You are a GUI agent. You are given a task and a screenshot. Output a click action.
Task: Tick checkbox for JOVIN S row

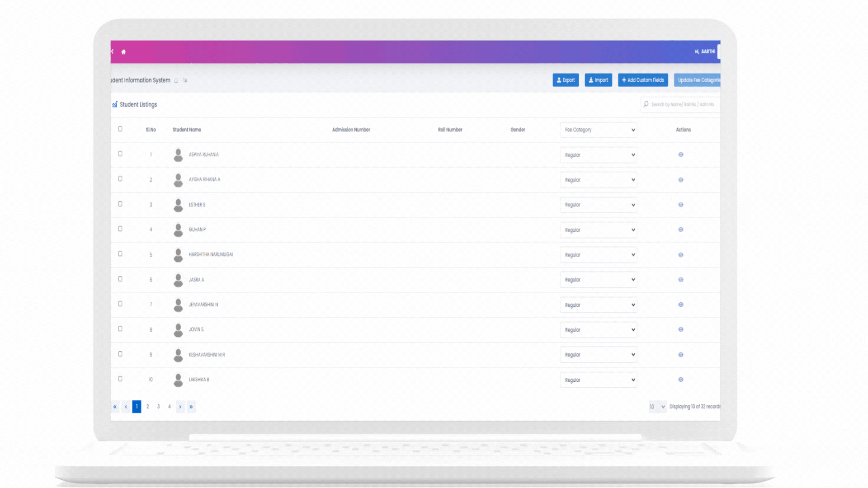pos(120,329)
